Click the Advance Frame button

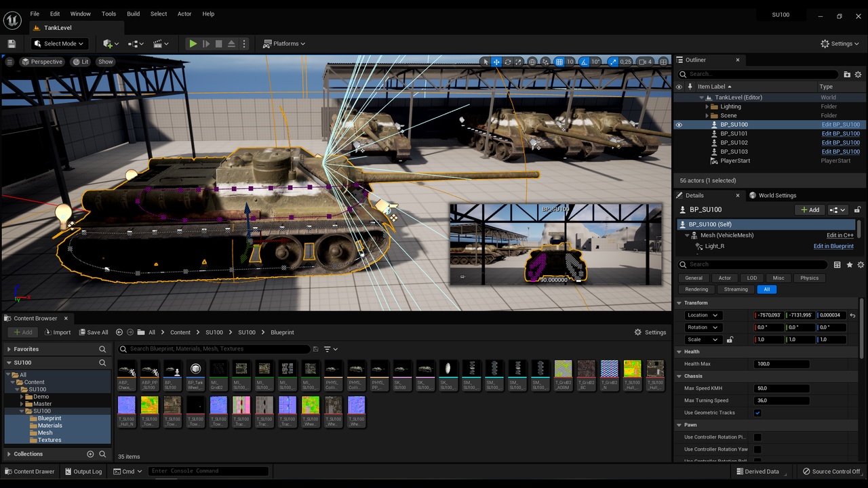(206, 43)
